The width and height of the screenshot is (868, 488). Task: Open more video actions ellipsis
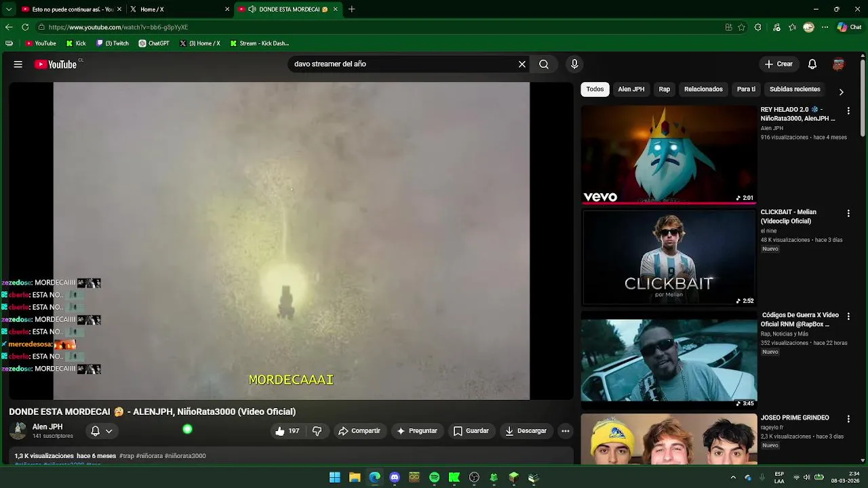[x=566, y=431]
